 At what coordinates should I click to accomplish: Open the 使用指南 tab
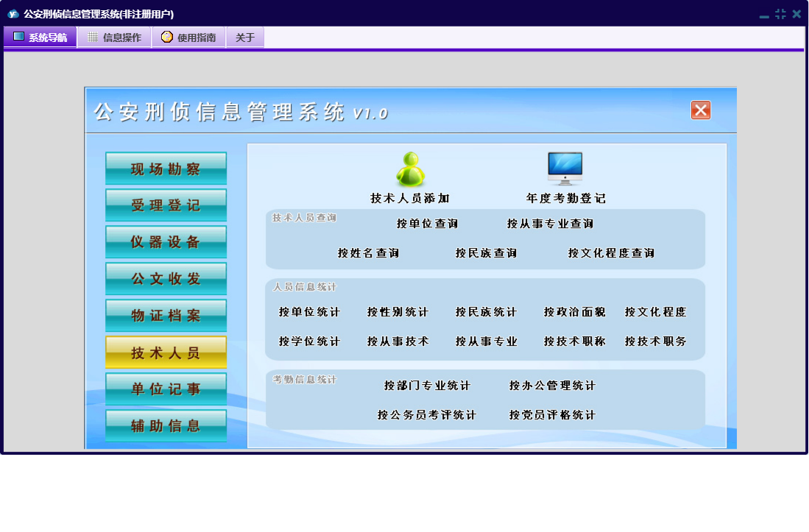pos(188,38)
